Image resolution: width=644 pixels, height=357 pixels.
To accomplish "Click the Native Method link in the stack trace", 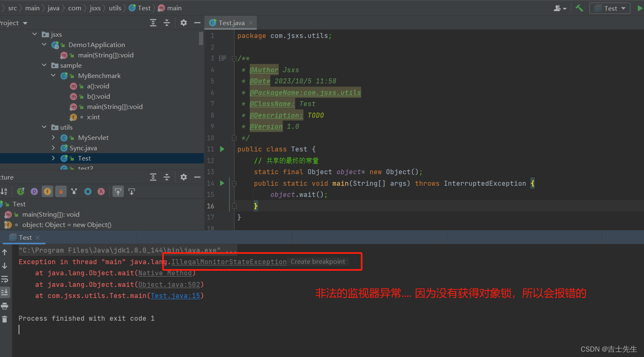I will (x=165, y=273).
